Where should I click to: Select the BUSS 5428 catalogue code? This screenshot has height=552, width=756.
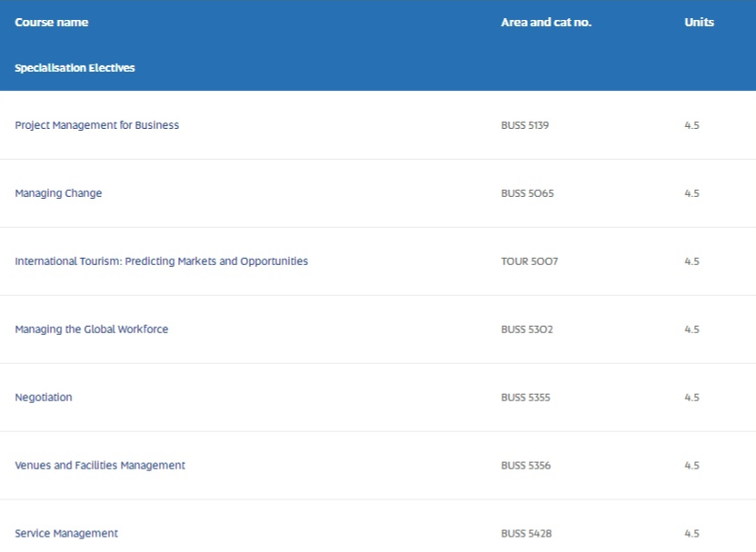[526, 534]
